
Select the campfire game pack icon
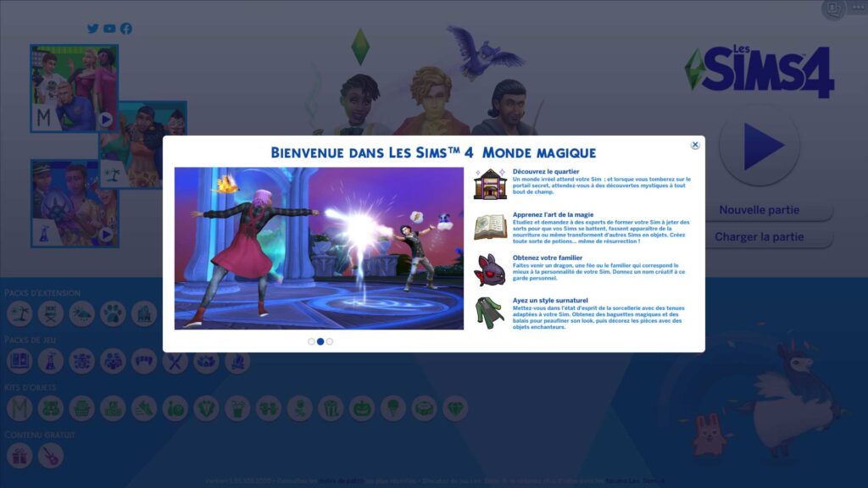tap(237, 361)
